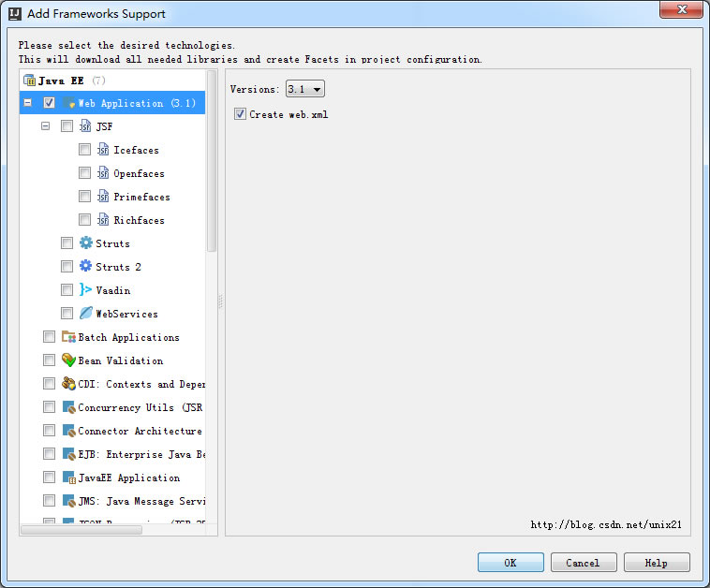Click the Bean Validation checkmark icon
The image size is (710, 588).
(x=68, y=360)
